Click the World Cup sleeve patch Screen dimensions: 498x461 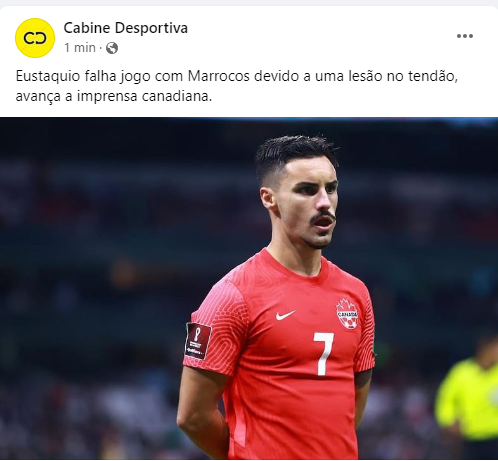click(198, 340)
